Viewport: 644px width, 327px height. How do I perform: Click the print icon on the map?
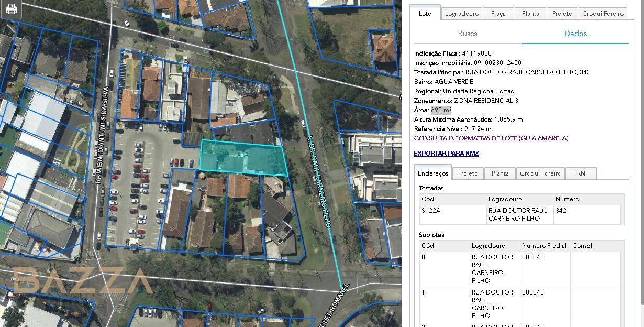tap(11, 9)
